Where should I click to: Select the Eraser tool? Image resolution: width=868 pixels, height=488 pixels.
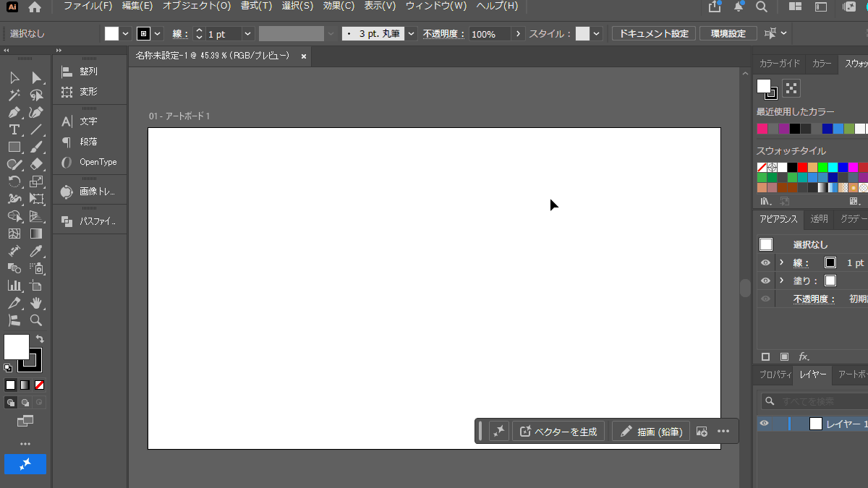click(36, 164)
